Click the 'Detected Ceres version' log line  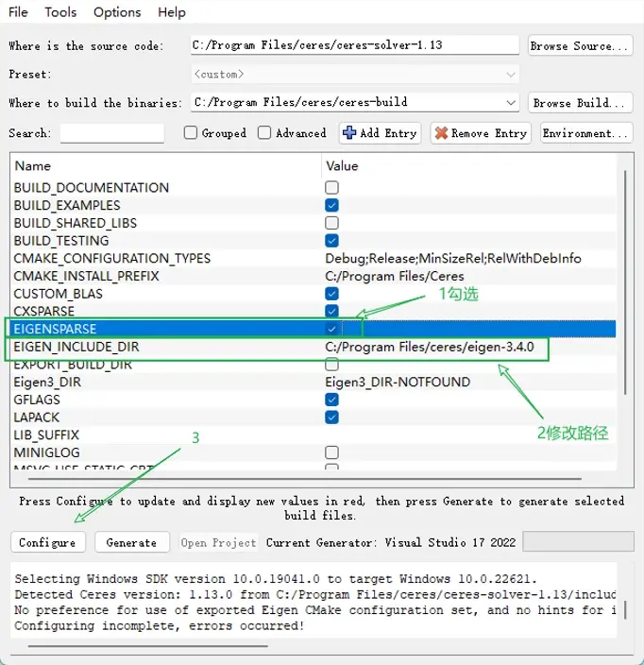314,594
